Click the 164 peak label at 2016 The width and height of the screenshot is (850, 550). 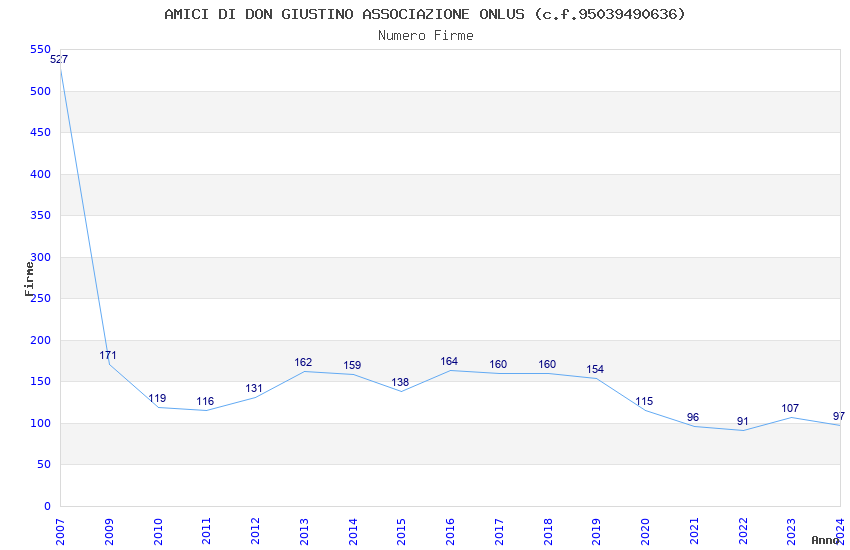pyautogui.click(x=449, y=361)
